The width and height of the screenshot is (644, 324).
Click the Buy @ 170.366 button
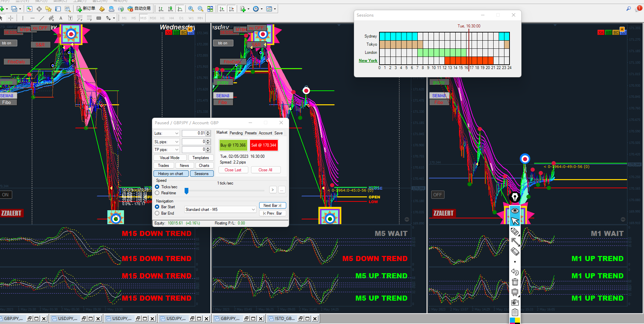pyautogui.click(x=233, y=145)
